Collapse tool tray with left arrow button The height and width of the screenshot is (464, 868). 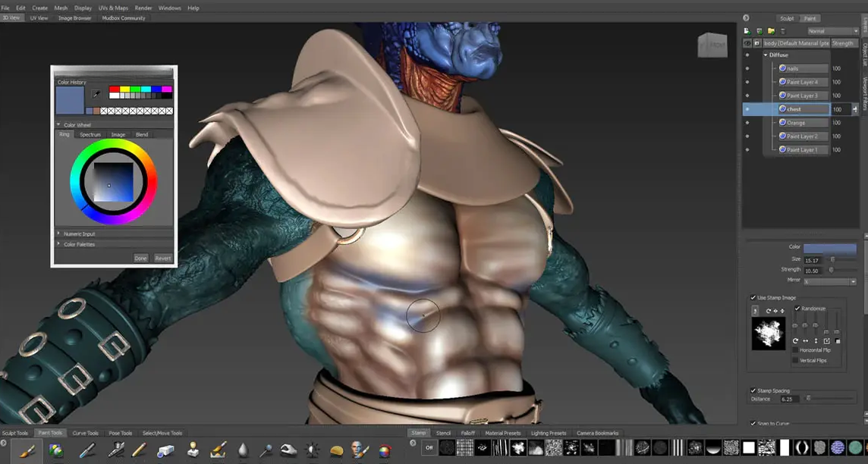click(4, 443)
